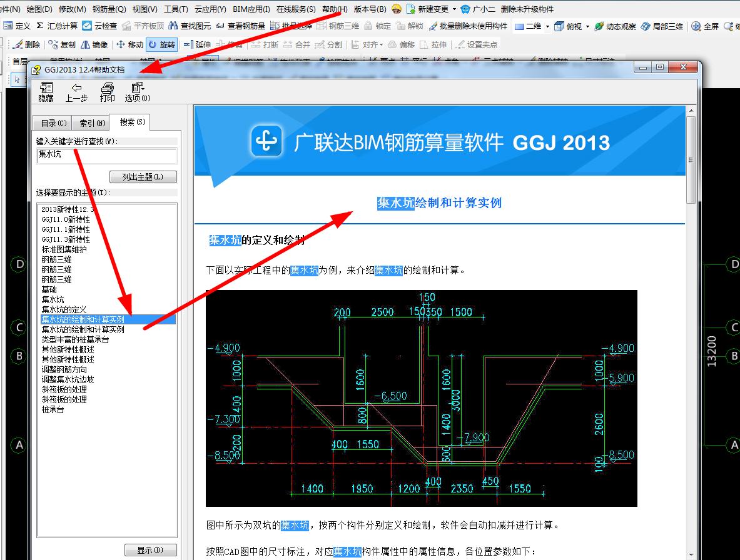Select the 复制 copy tool
Viewport: 740px width, 560px height.
tap(62, 44)
